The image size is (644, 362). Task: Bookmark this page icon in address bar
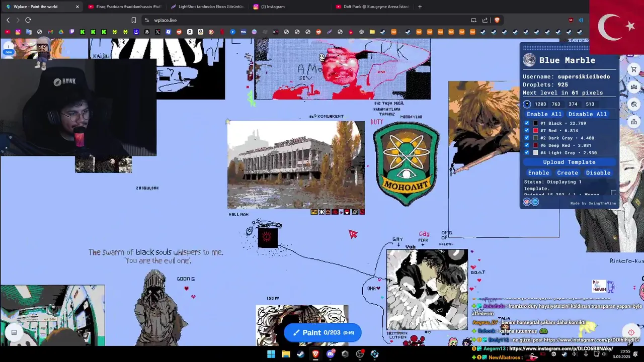[134, 20]
